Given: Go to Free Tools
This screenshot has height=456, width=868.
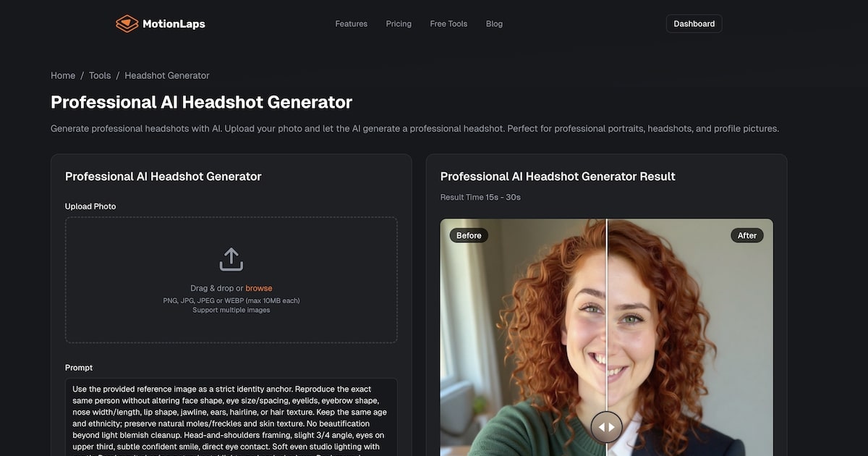Looking at the screenshot, I should (x=448, y=24).
